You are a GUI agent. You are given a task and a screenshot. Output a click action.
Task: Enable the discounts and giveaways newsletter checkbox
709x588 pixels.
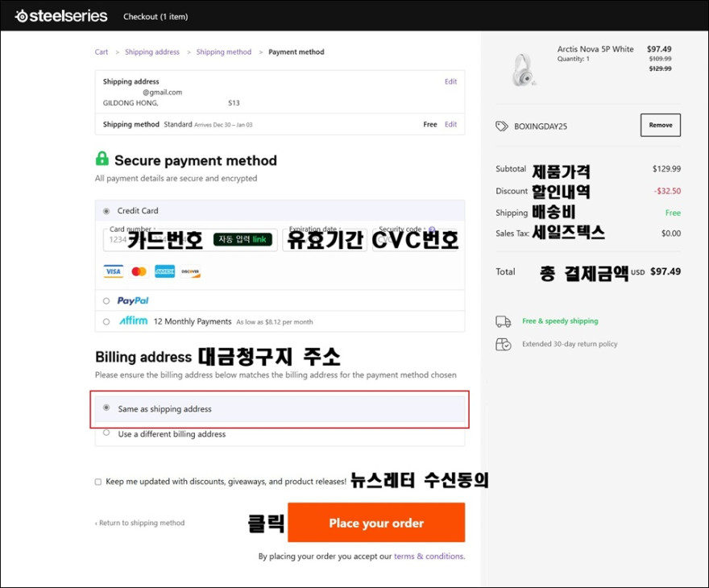tap(98, 482)
